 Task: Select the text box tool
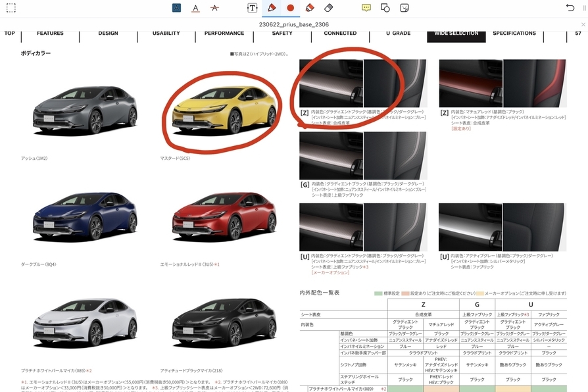coord(253,8)
